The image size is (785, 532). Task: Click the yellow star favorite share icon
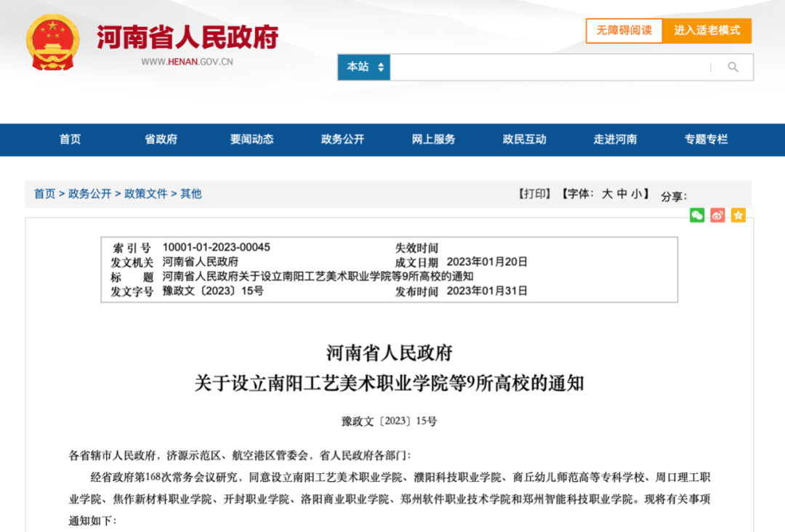(x=738, y=215)
